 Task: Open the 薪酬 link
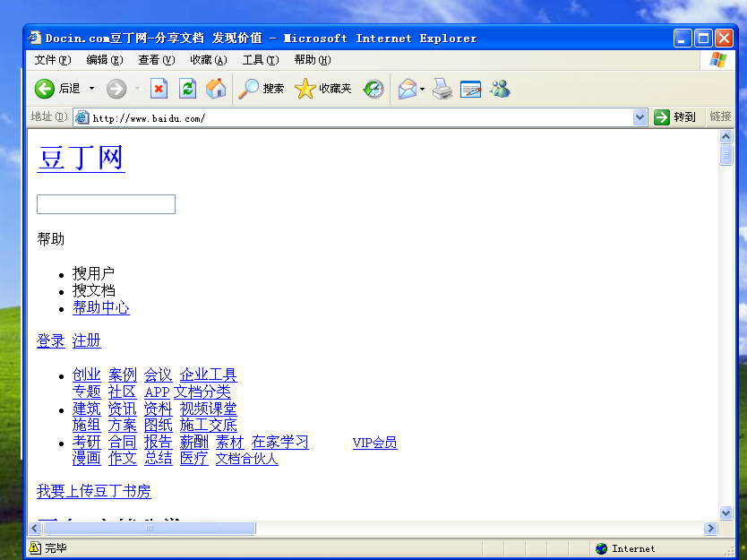click(193, 443)
